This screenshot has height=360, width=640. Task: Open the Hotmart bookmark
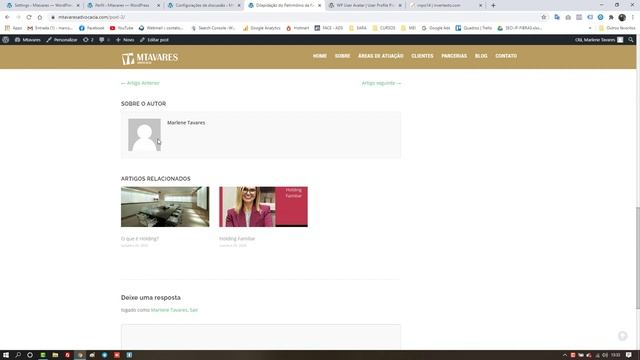[298, 28]
